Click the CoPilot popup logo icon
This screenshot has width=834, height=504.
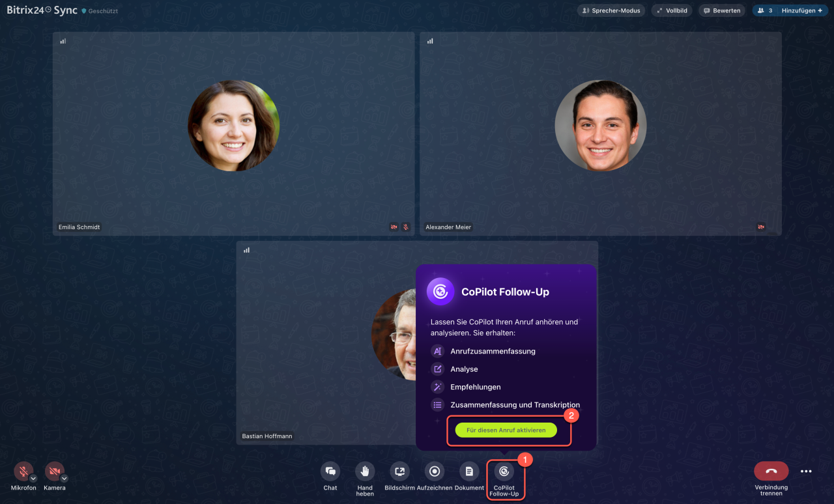440,292
